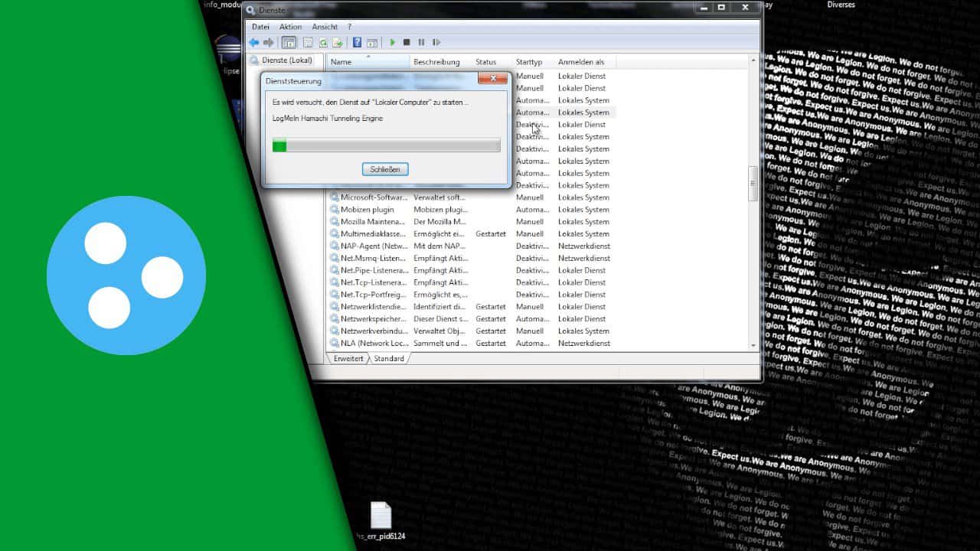
Task: Click the gear icon of NLA (Network Loc... service
Action: (x=335, y=344)
